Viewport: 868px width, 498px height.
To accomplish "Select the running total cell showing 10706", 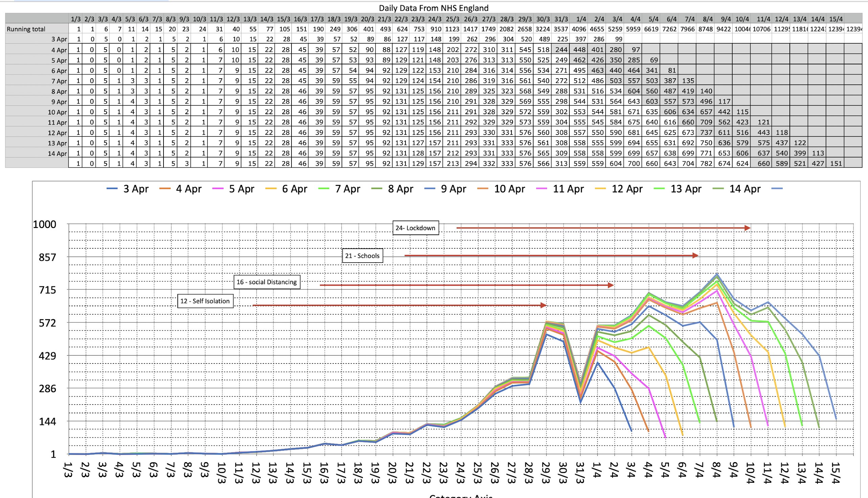I will pyautogui.click(x=762, y=29).
